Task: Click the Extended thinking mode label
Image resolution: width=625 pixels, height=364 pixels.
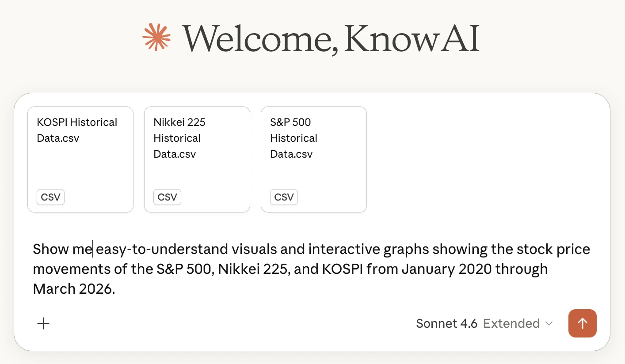Action: (511, 324)
